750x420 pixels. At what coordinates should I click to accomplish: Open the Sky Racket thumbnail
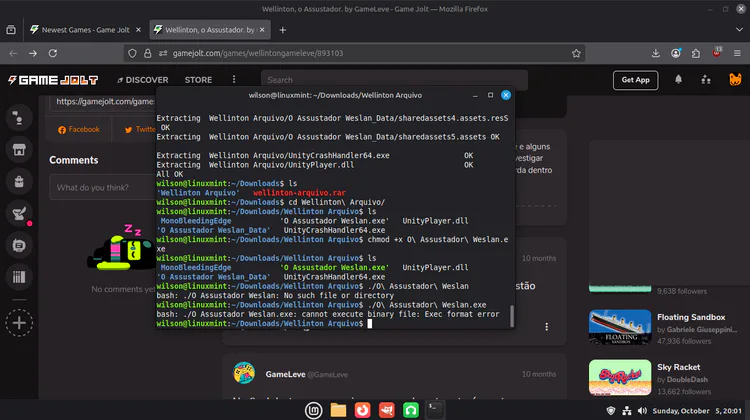pos(620,377)
